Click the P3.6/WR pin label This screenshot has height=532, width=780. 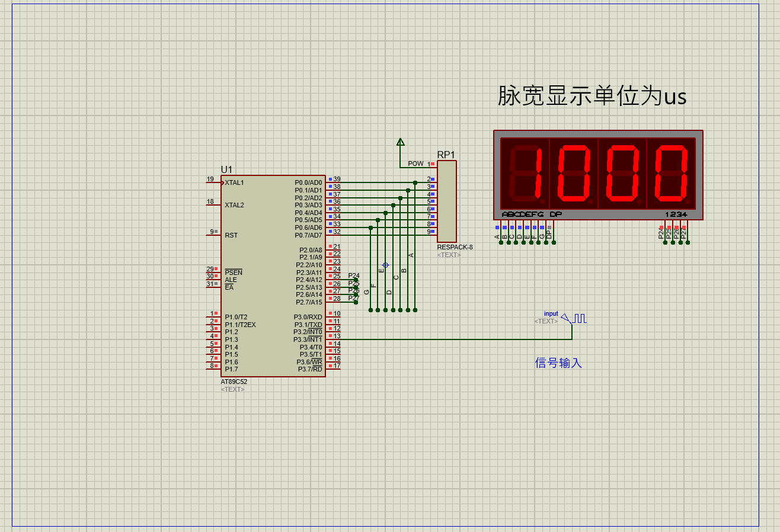pos(309,362)
